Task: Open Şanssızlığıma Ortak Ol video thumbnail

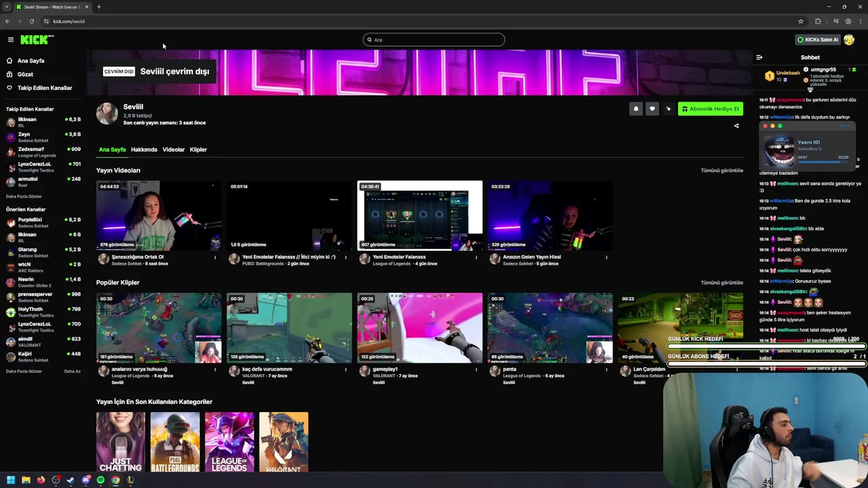Action: (x=159, y=216)
